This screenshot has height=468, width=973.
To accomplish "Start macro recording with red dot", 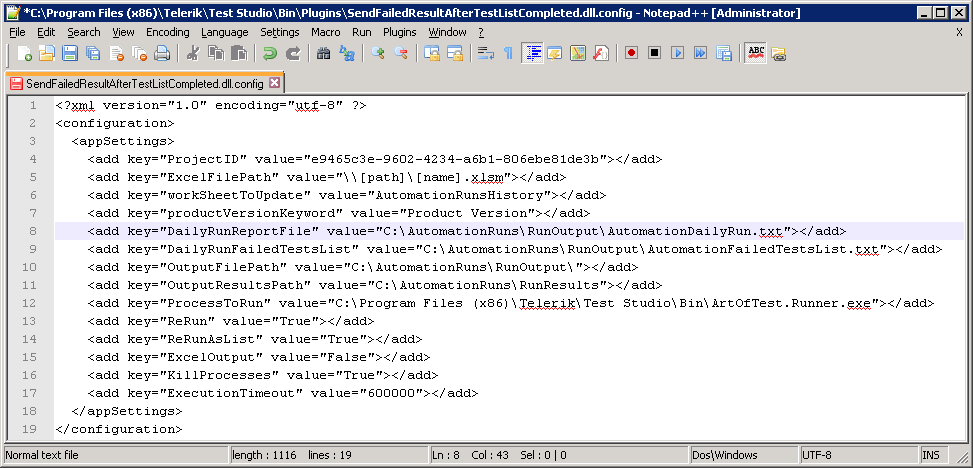I will tap(632, 53).
